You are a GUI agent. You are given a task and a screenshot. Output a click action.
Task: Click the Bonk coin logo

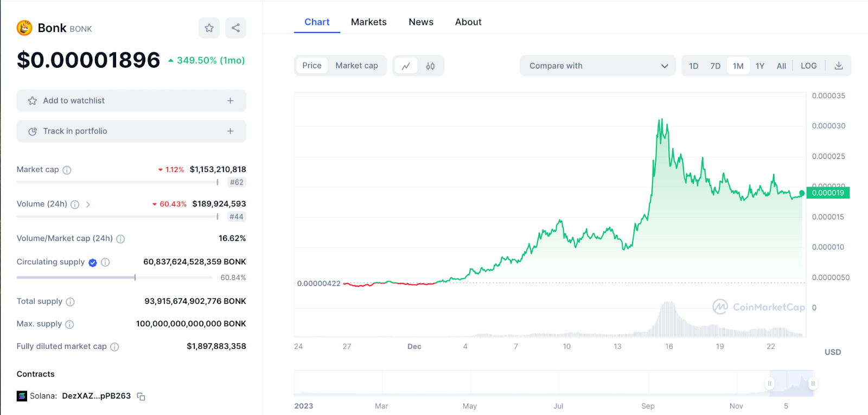24,28
